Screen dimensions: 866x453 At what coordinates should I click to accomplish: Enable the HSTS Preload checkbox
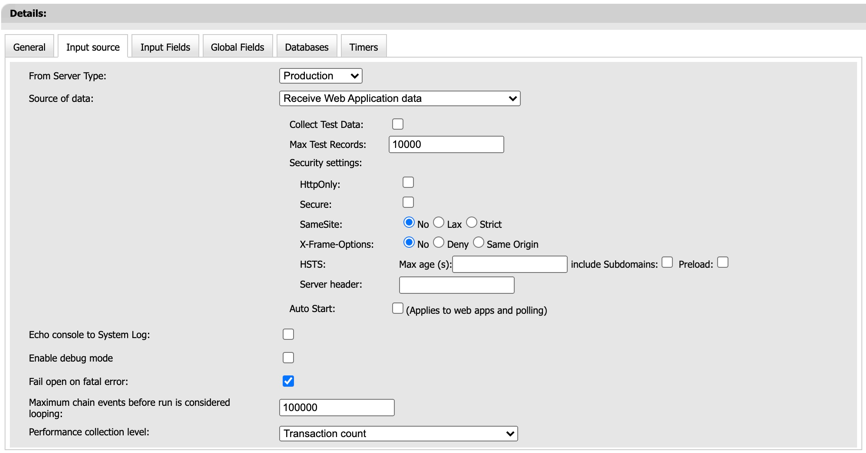723,263
